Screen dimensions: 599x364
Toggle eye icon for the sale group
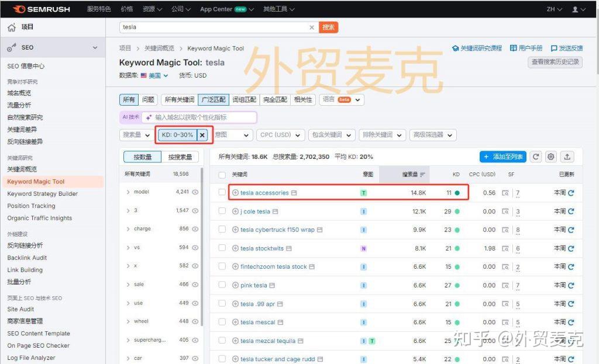click(x=195, y=285)
